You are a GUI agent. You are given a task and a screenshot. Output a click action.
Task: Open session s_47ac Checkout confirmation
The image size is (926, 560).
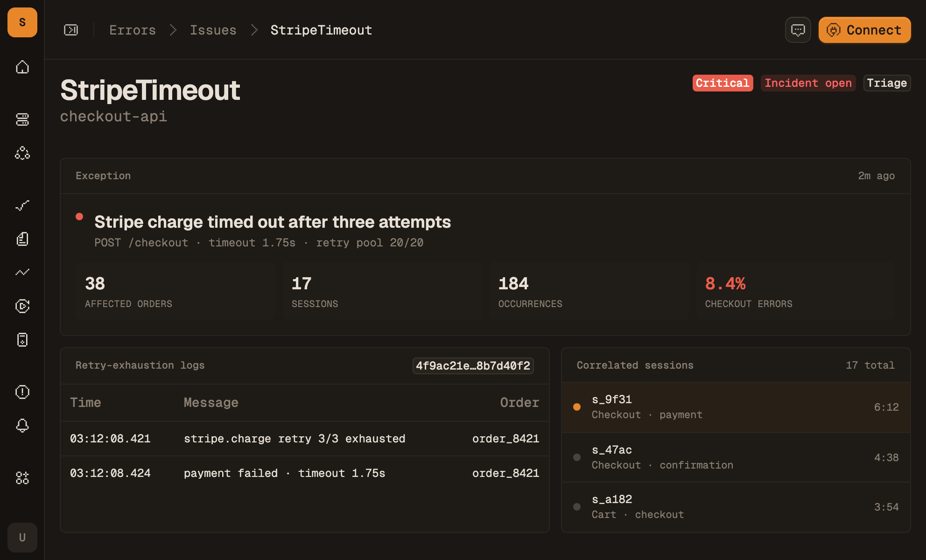(736, 457)
